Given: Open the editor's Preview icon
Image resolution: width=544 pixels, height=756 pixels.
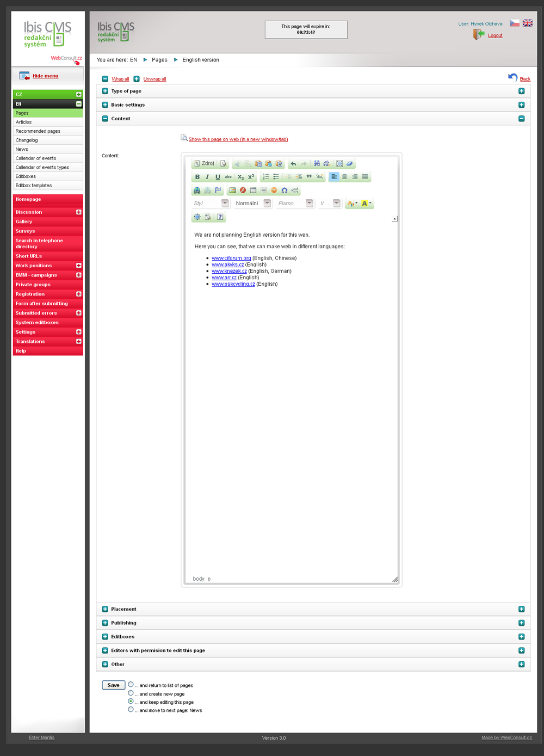Looking at the screenshot, I should (223, 163).
